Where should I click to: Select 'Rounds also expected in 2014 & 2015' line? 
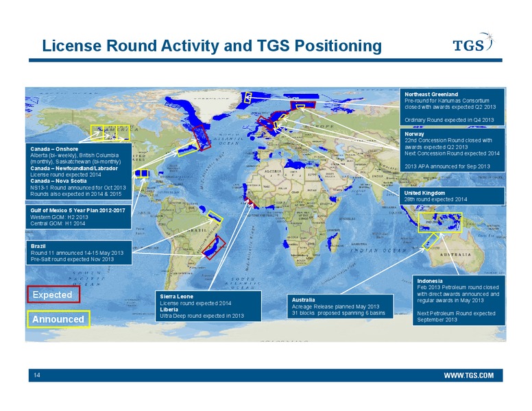[x=75, y=194]
